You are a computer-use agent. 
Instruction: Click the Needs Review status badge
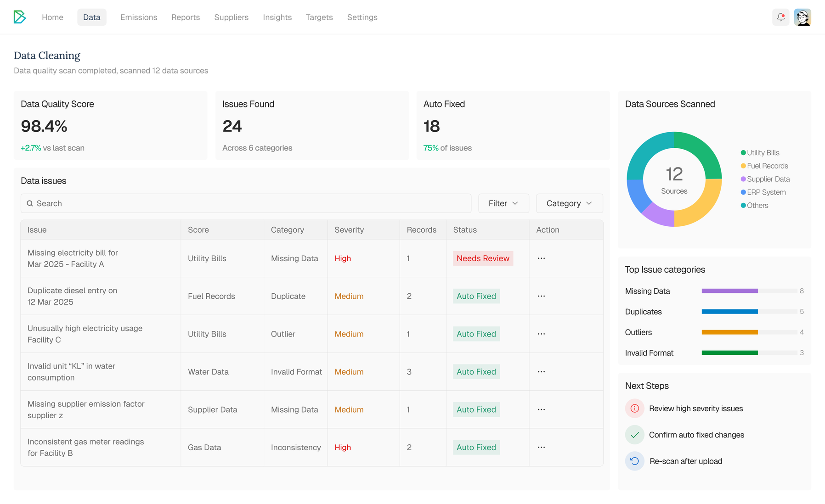[x=483, y=258]
